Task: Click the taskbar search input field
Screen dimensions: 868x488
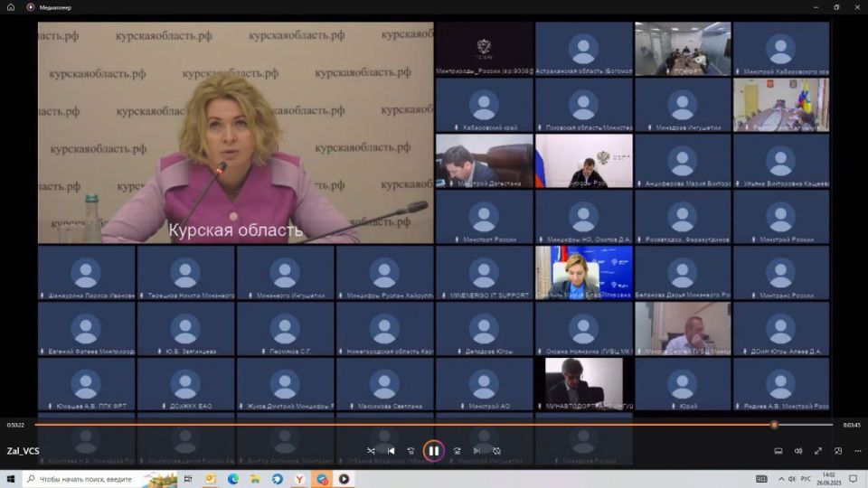Action: pos(90,479)
